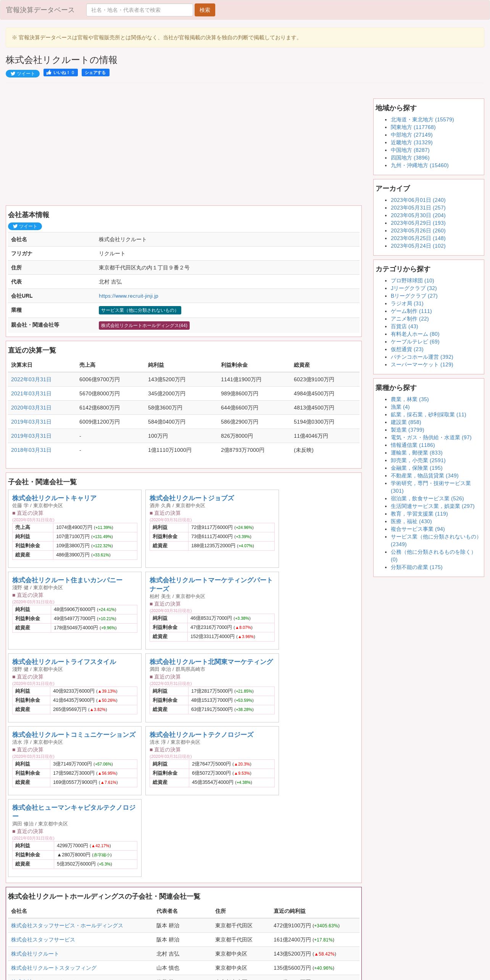Open 株式会社リクルートスタッフィング link
The height and width of the screenshot is (980, 490).
[54, 968]
